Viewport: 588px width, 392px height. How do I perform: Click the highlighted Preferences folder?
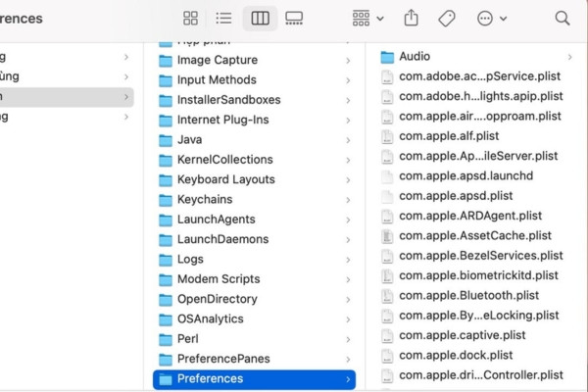254,379
